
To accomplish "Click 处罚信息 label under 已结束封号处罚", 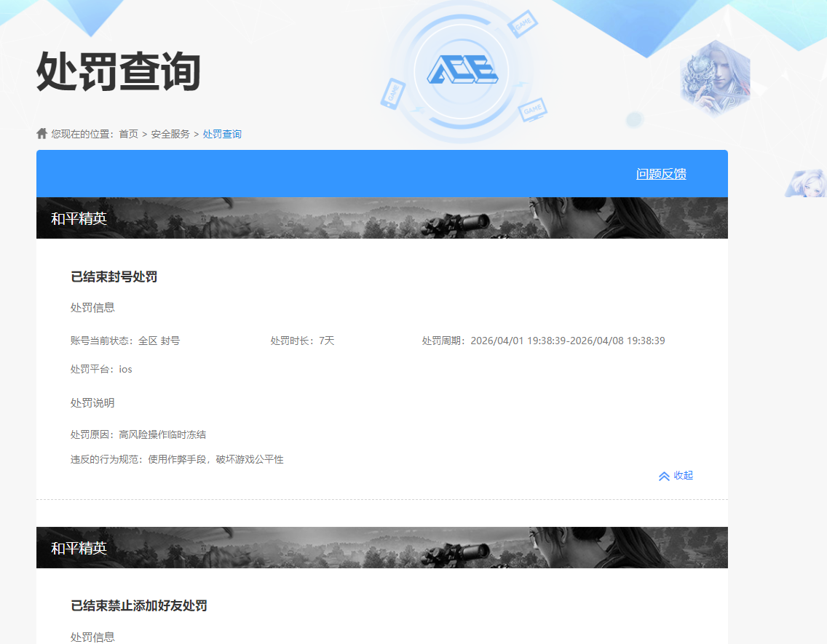I will (x=92, y=307).
